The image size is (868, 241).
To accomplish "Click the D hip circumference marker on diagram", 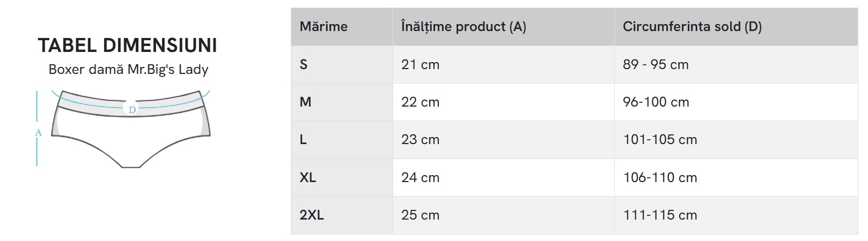I will [132, 109].
